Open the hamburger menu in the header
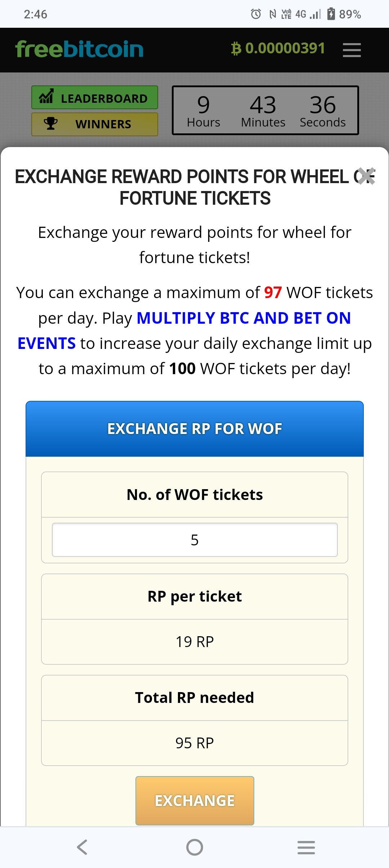The height and width of the screenshot is (868, 389). tap(352, 50)
